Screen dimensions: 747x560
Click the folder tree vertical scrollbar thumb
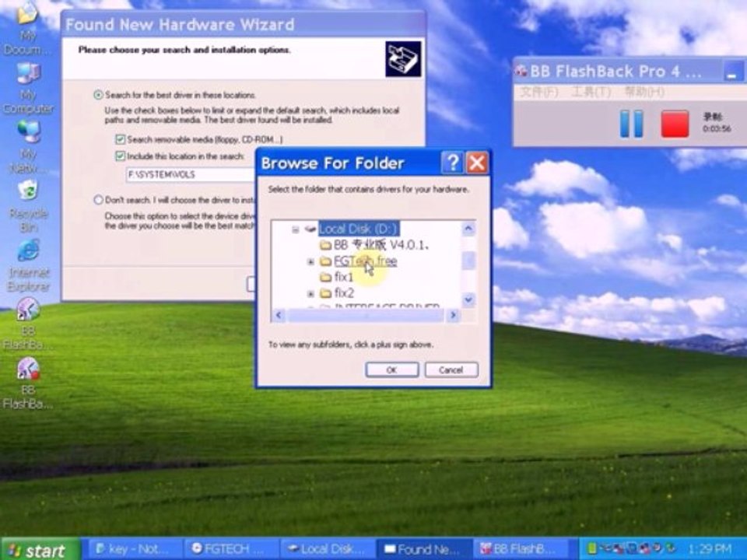point(468,261)
